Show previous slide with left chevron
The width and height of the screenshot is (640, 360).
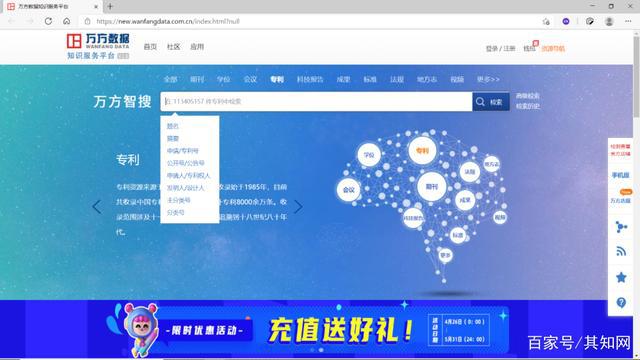(97, 207)
